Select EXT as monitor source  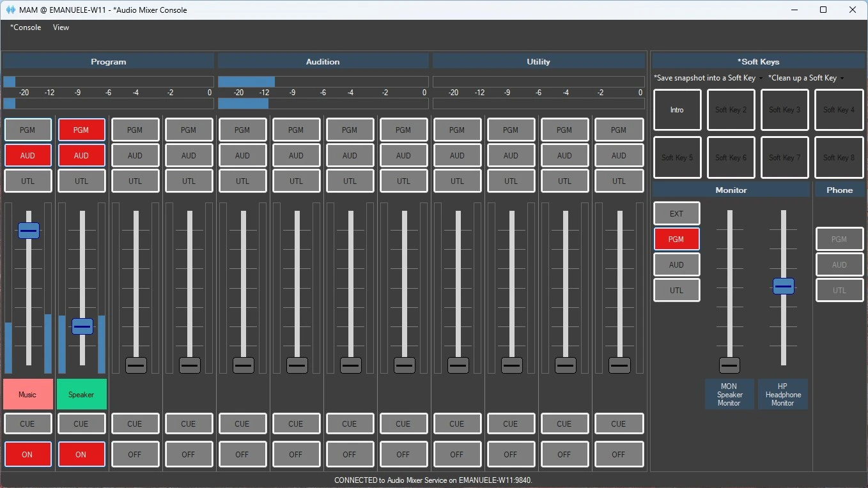pos(676,213)
